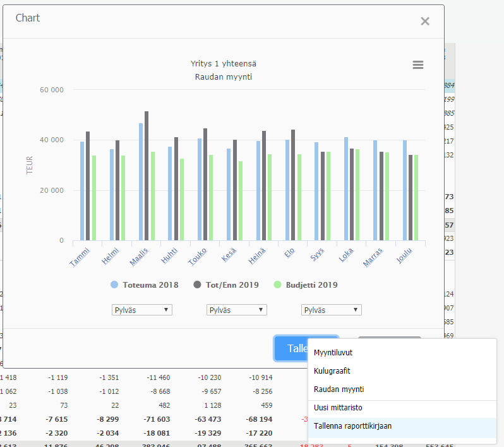Click Tallenna raporttikirjaan menu item

(x=352, y=426)
